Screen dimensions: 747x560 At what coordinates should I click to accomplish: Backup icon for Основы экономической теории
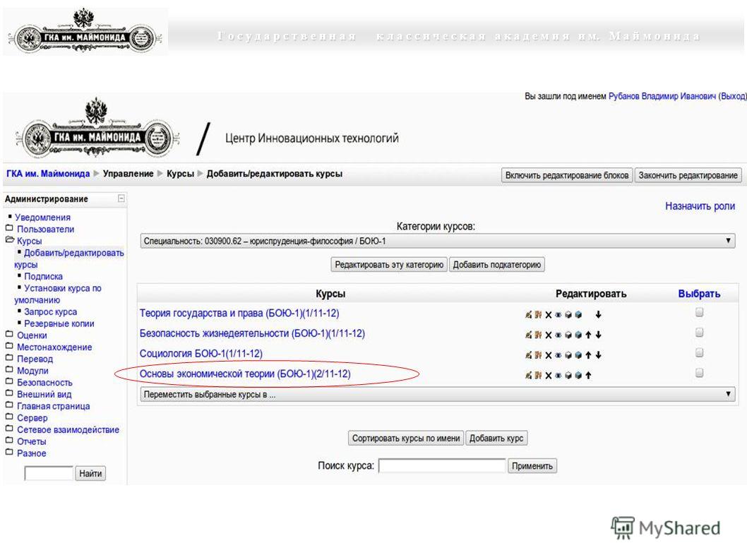[568, 376]
